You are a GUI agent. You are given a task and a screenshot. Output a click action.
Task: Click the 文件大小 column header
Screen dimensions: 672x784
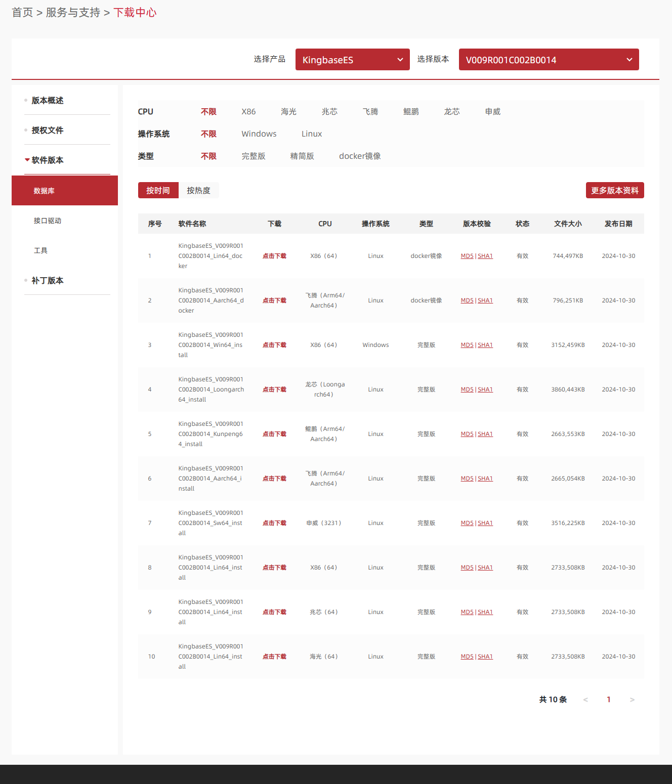pos(568,224)
